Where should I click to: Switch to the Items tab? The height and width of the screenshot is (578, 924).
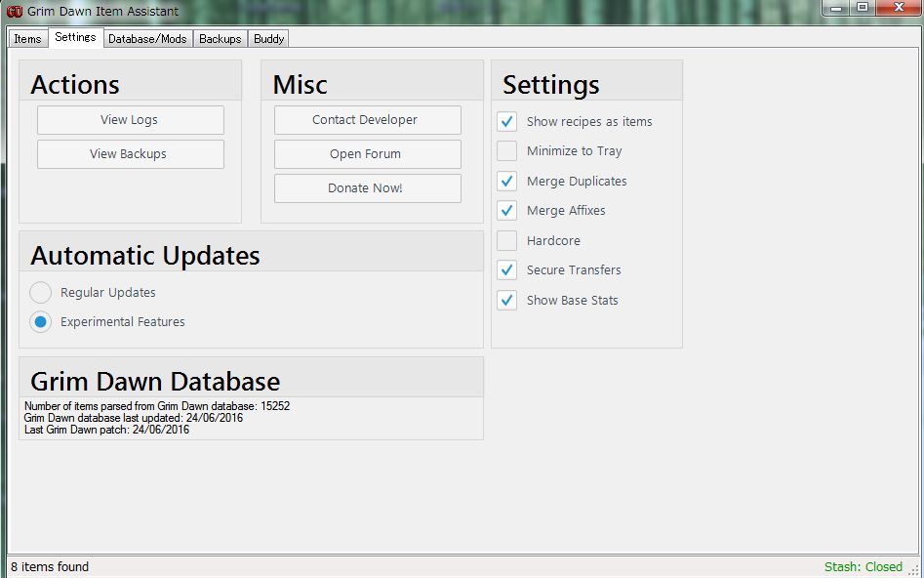click(27, 39)
